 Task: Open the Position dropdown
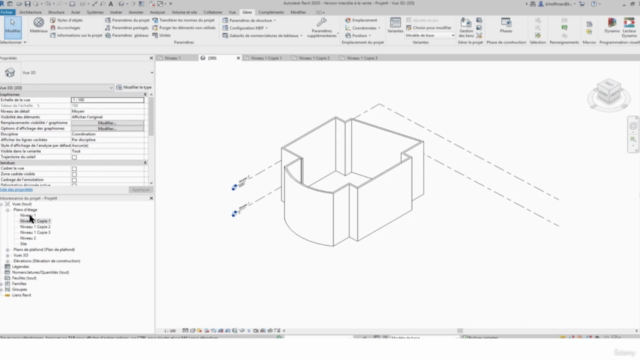tap(358, 36)
